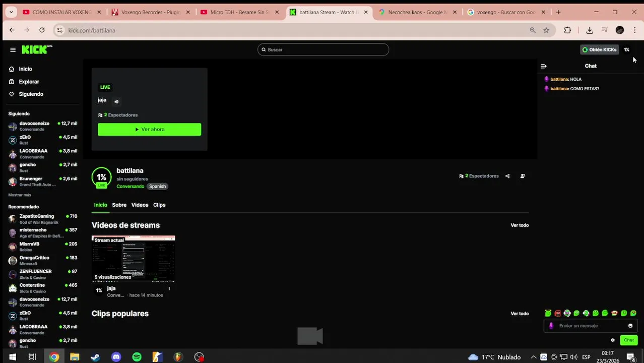Switch to Necochea kaos Google Maps tab
Image resolution: width=644 pixels, height=363 pixels.
tap(417, 12)
